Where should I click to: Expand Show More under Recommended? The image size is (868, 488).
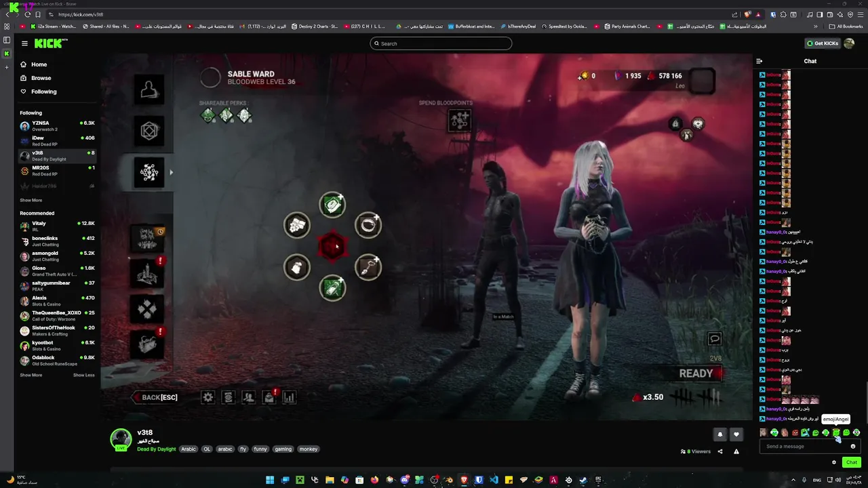(x=31, y=375)
